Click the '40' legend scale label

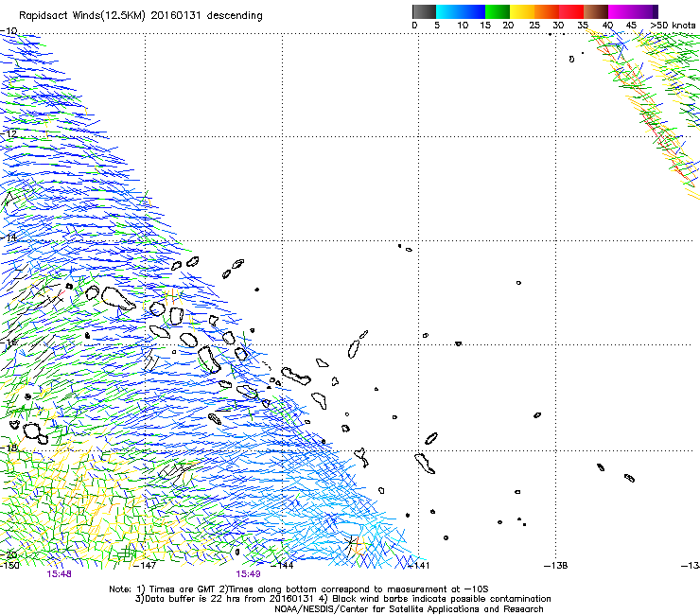[x=607, y=26]
